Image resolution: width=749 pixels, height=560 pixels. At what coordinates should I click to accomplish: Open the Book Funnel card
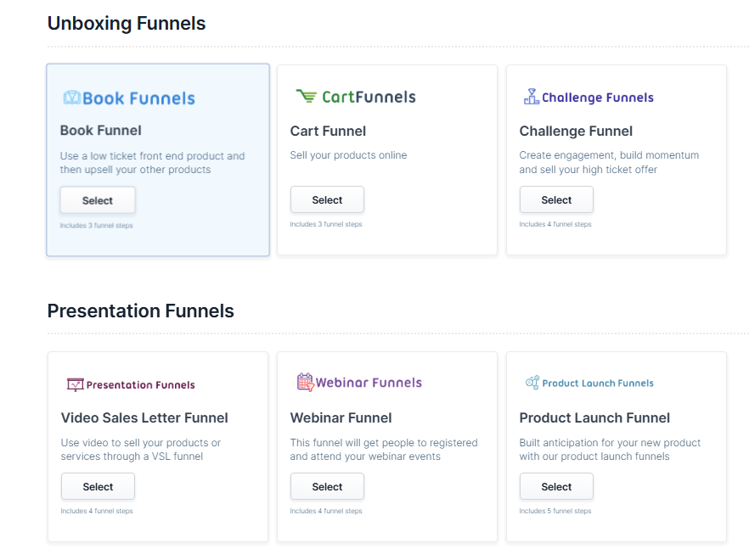coord(157,160)
